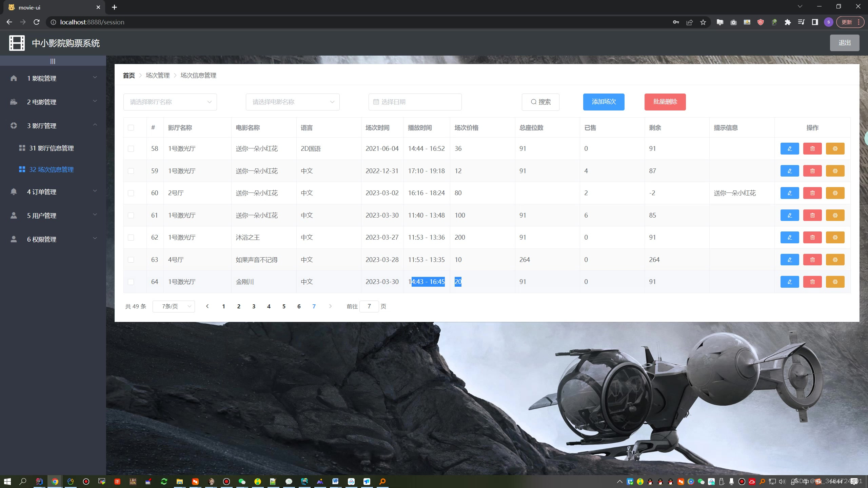The image size is (868, 488).
Task: Open the 请选择电影名称 dropdown
Action: point(292,102)
